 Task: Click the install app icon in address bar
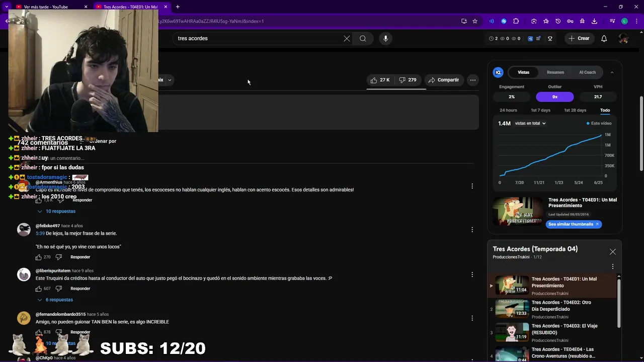tap(464, 21)
